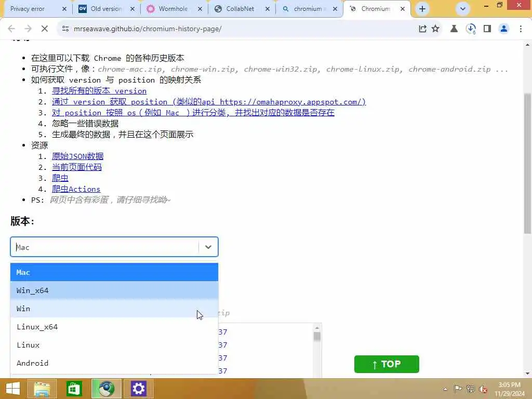Click the green TOP button

(387, 364)
